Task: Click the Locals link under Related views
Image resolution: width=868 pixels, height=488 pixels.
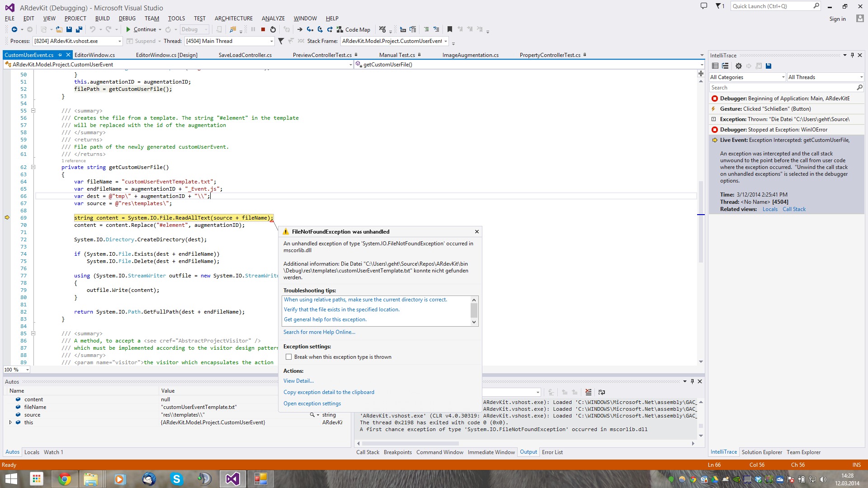Action: pyautogui.click(x=770, y=209)
